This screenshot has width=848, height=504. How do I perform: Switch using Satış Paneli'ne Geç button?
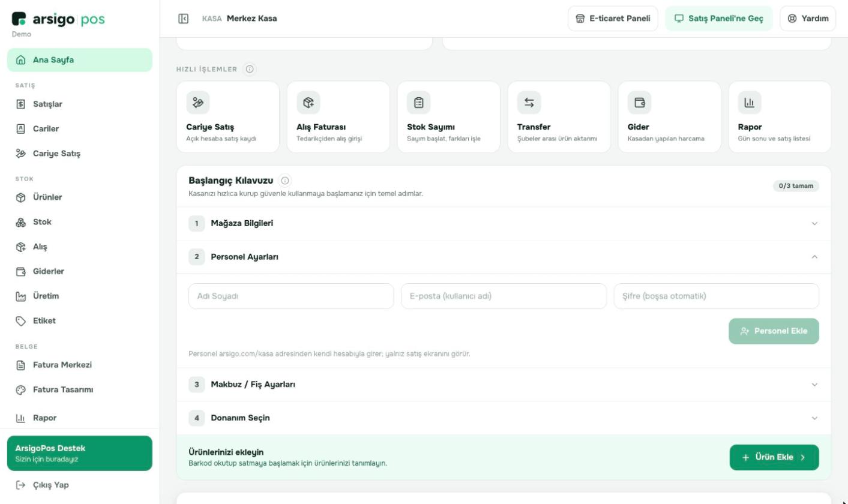(719, 19)
